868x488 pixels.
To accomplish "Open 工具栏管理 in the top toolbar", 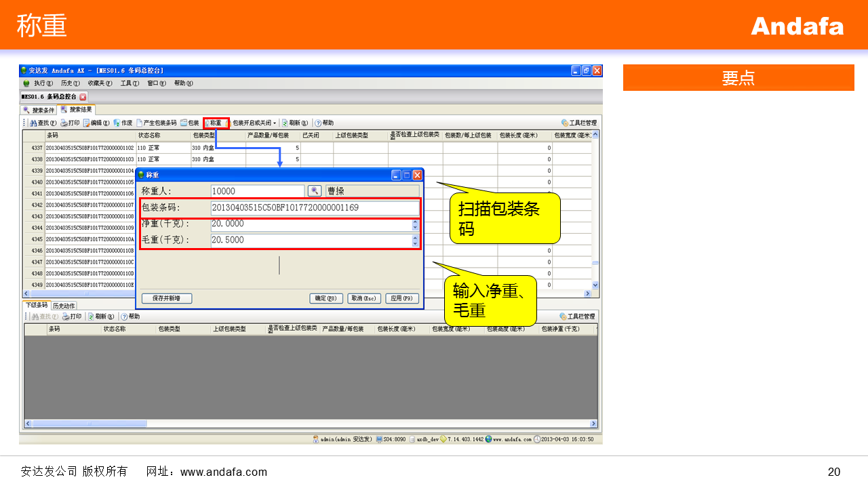I will (x=578, y=123).
